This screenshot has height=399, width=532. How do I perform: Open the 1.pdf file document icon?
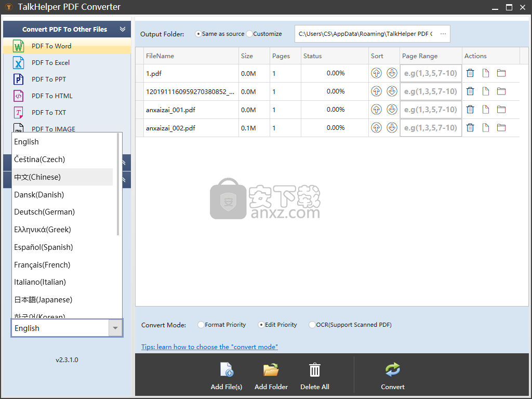[x=486, y=73]
